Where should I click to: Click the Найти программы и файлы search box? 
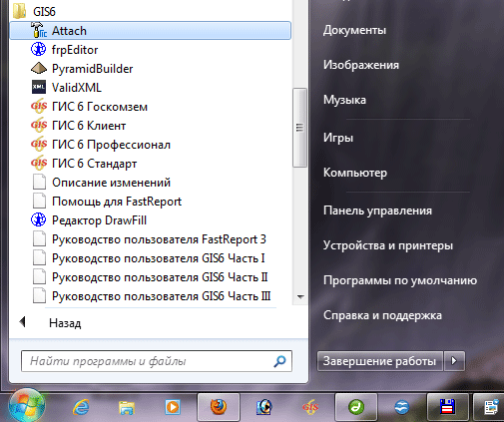157,361
